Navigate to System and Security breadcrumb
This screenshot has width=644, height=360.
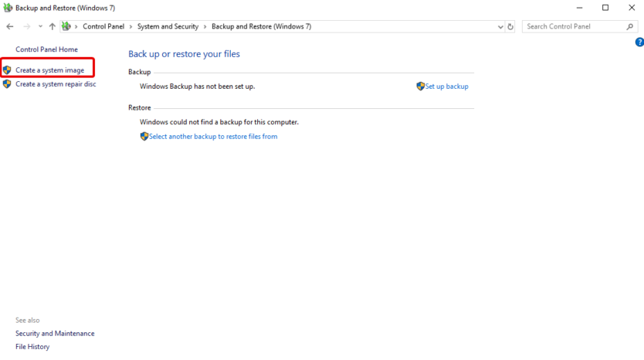point(168,26)
